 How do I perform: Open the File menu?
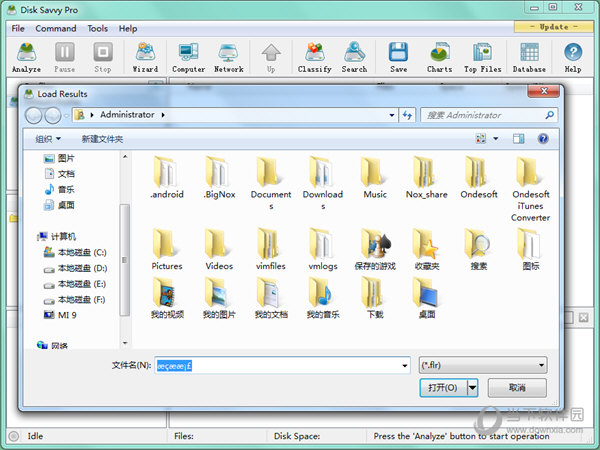[x=18, y=28]
